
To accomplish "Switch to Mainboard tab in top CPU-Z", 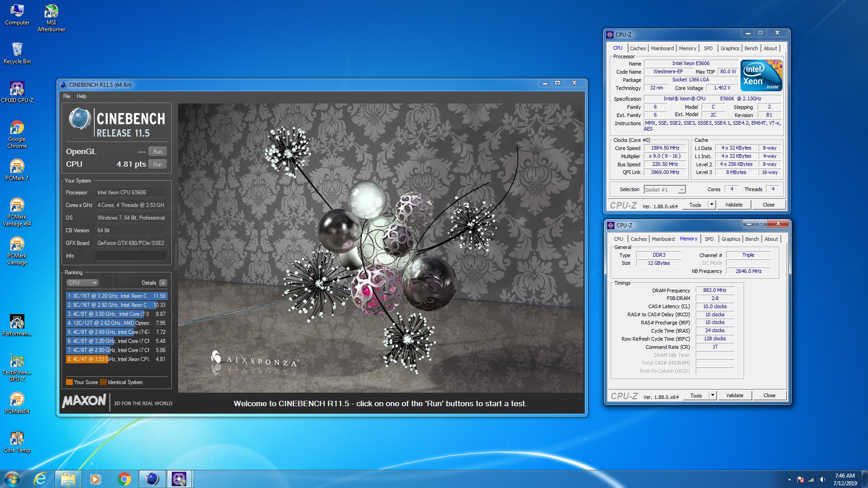I will pyautogui.click(x=662, y=48).
